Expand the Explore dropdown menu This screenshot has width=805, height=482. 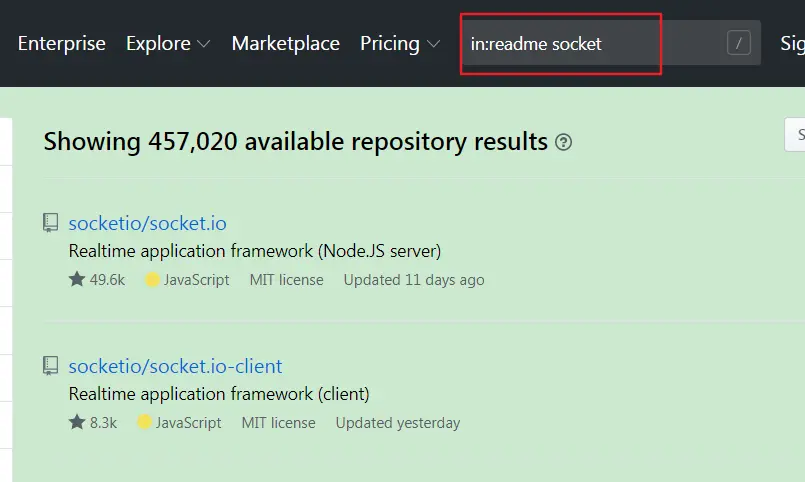pos(168,44)
